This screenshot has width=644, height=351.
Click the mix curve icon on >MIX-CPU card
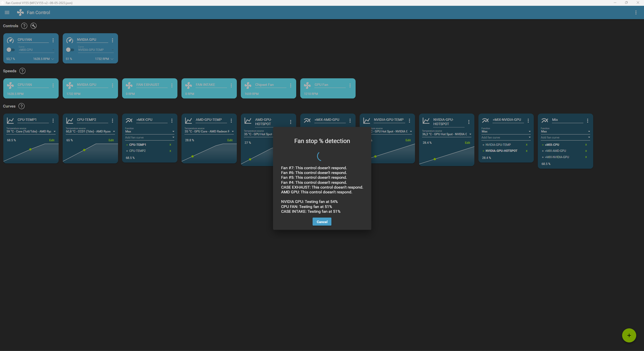point(129,120)
